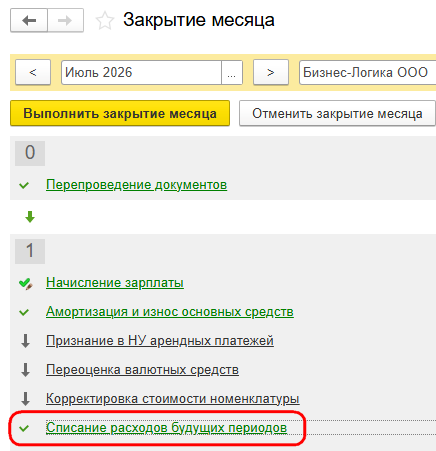Click Отменить закрытие месяца button
This screenshot has width=436, height=451.
pyautogui.click(x=337, y=113)
